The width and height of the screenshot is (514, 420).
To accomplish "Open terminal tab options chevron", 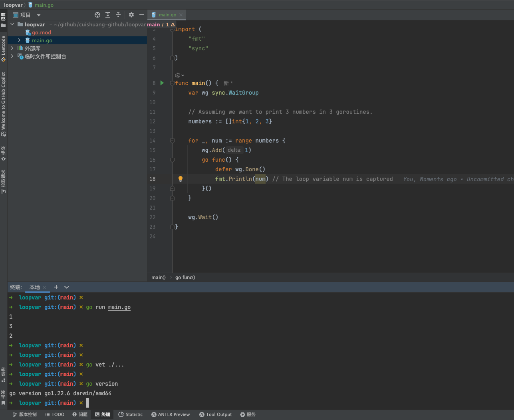I will (x=67, y=287).
